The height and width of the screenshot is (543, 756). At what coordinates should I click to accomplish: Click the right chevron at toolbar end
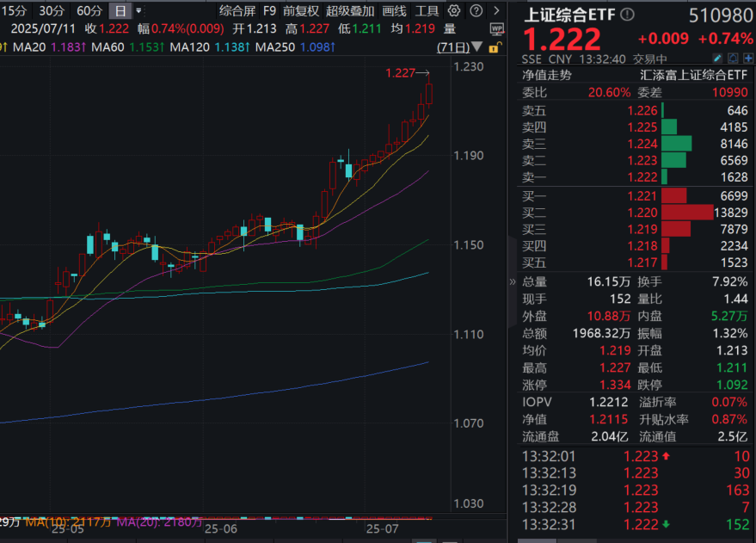coord(497,10)
